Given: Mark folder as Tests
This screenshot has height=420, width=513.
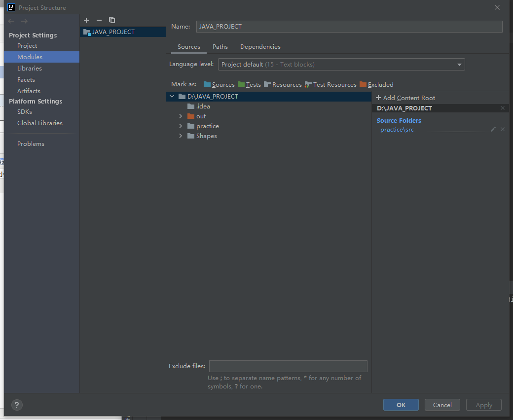Looking at the screenshot, I should pos(249,85).
